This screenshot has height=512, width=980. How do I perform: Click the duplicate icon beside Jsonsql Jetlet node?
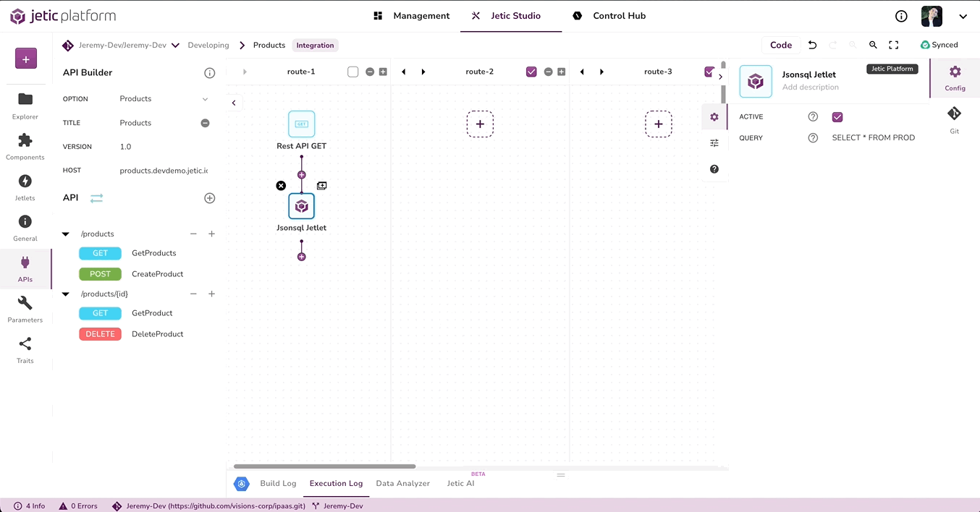pyautogui.click(x=322, y=186)
